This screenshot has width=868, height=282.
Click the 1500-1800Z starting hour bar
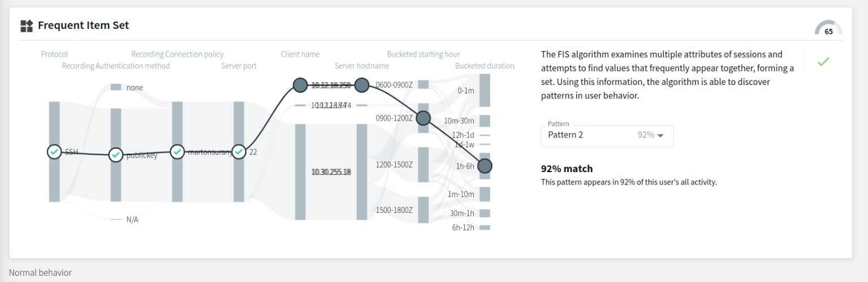click(x=424, y=210)
